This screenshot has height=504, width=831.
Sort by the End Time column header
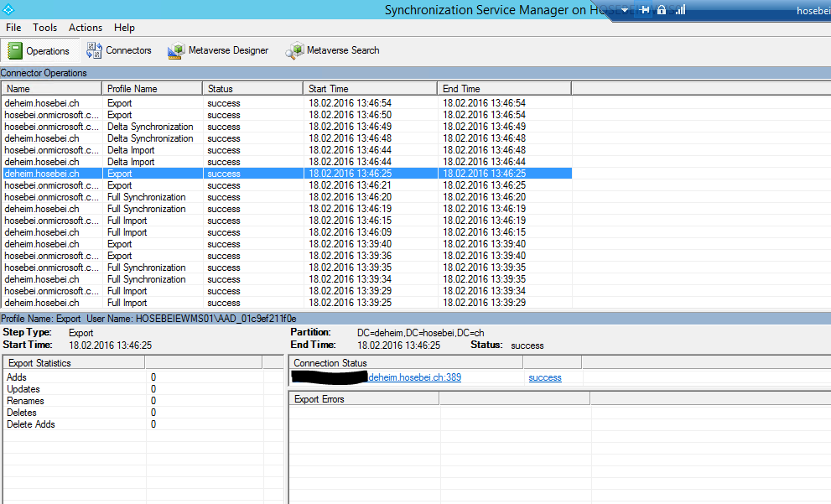tap(504, 89)
